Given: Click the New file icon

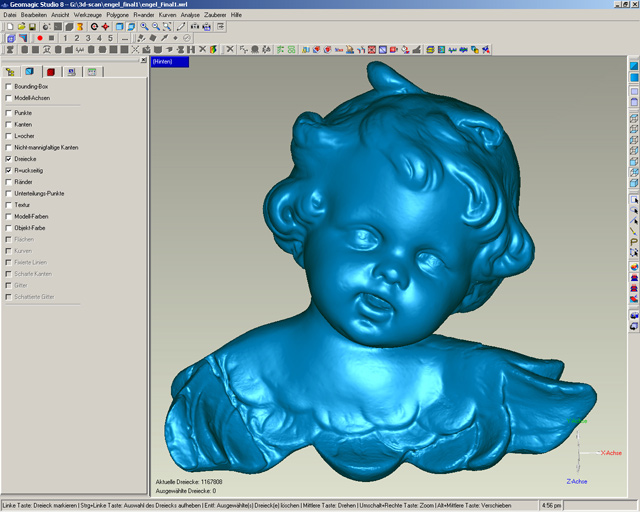Looking at the screenshot, I should [10, 27].
